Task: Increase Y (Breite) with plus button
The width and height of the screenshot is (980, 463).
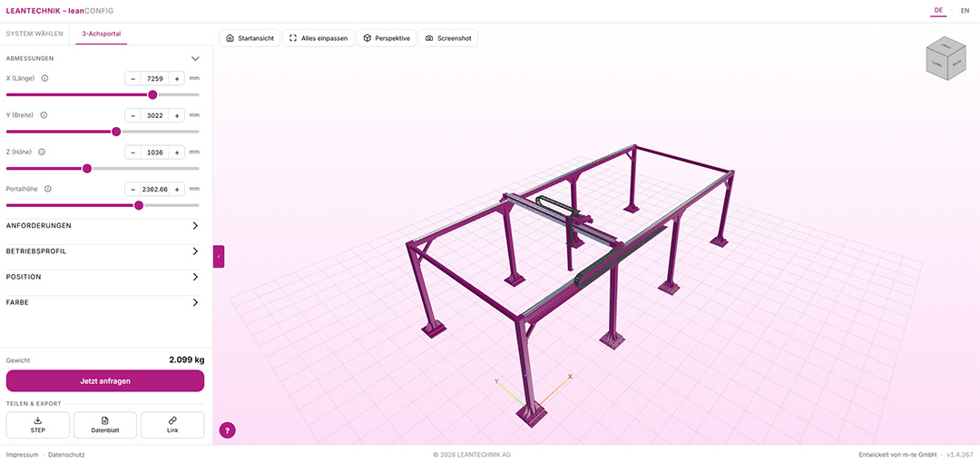Action: click(177, 115)
